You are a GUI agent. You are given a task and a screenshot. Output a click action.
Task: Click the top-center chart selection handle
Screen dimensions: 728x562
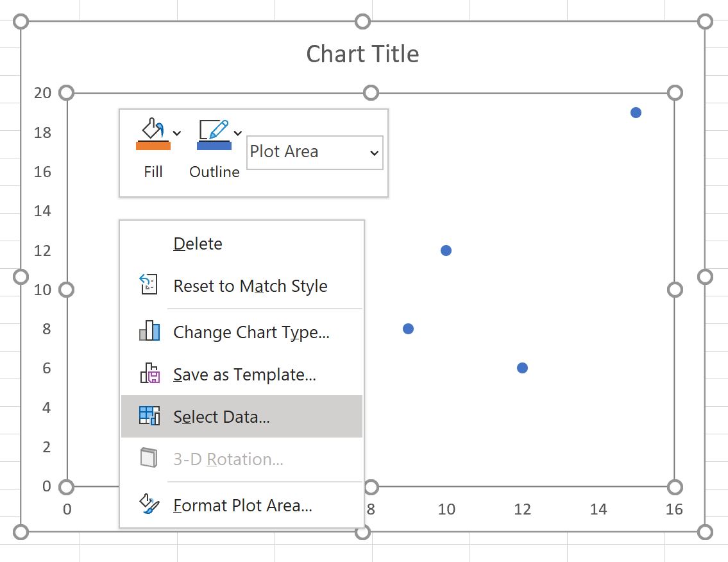click(362, 22)
